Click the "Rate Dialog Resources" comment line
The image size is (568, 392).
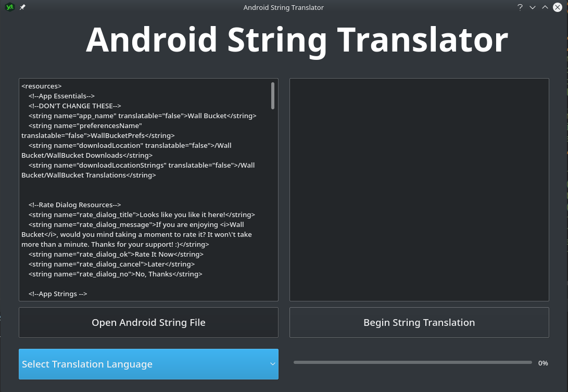pos(74,205)
